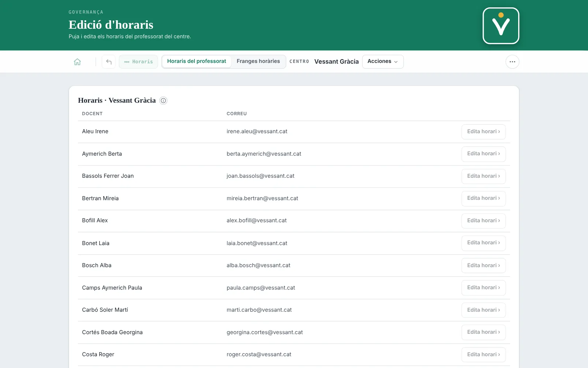Image resolution: width=588 pixels, height=368 pixels.
Task: Select email alex.bofill@vessant.cat
Action: pos(257,220)
